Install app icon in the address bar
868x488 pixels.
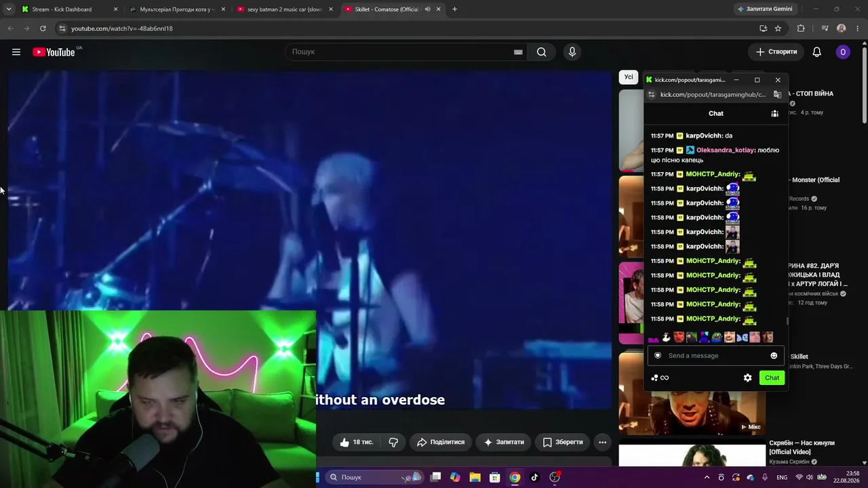coord(764,28)
